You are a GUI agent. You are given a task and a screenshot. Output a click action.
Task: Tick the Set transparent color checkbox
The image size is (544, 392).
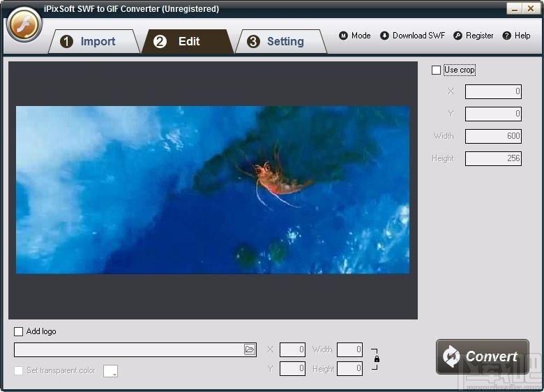[x=18, y=370]
